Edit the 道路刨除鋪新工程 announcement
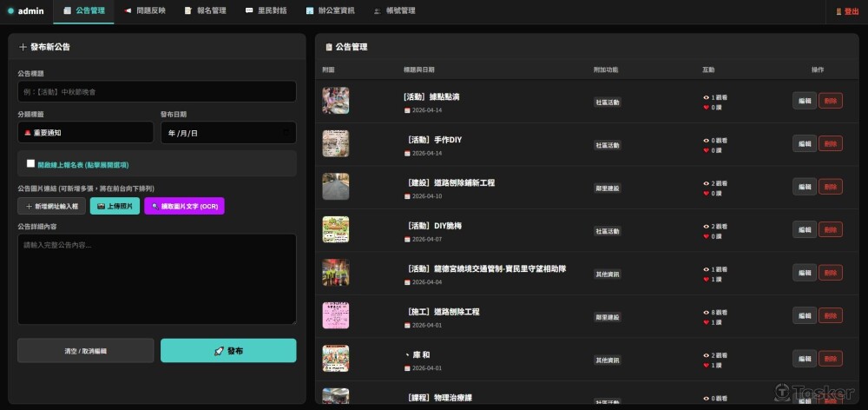The height and width of the screenshot is (410, 868). (x=805, y=186)
